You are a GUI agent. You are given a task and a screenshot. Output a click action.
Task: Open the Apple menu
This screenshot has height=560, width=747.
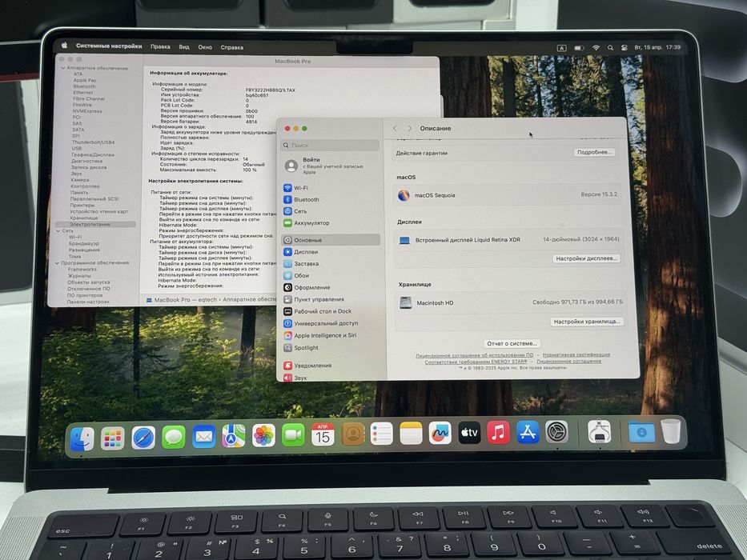64,46
